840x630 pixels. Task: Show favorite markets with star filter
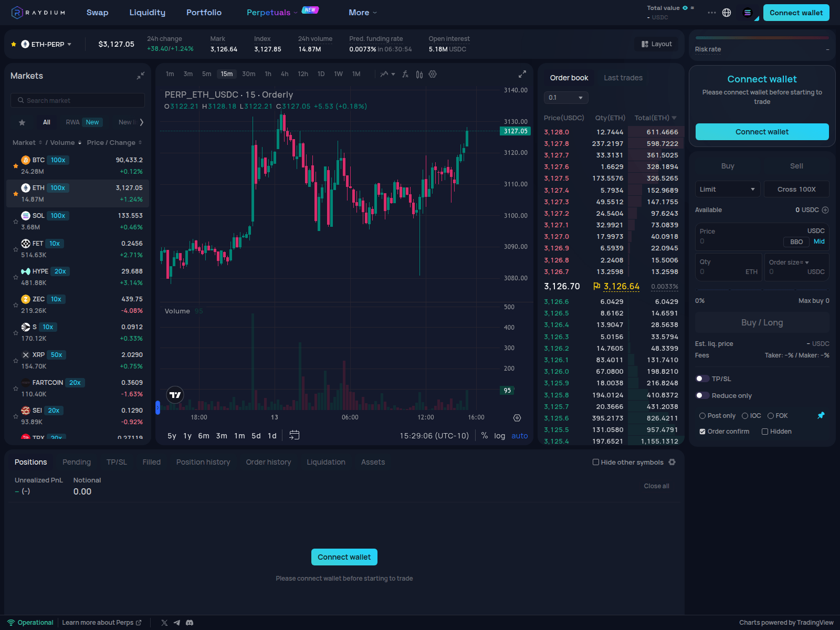tap(22, 122)
